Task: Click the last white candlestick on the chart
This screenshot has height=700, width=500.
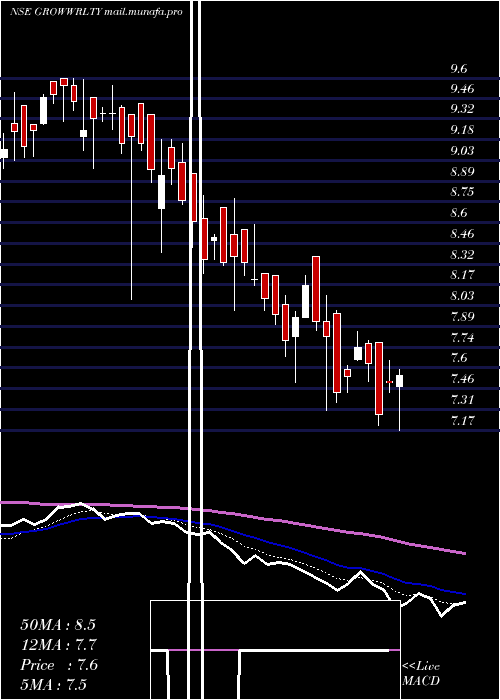Action: pyautogui.click(x=400, y=381)
